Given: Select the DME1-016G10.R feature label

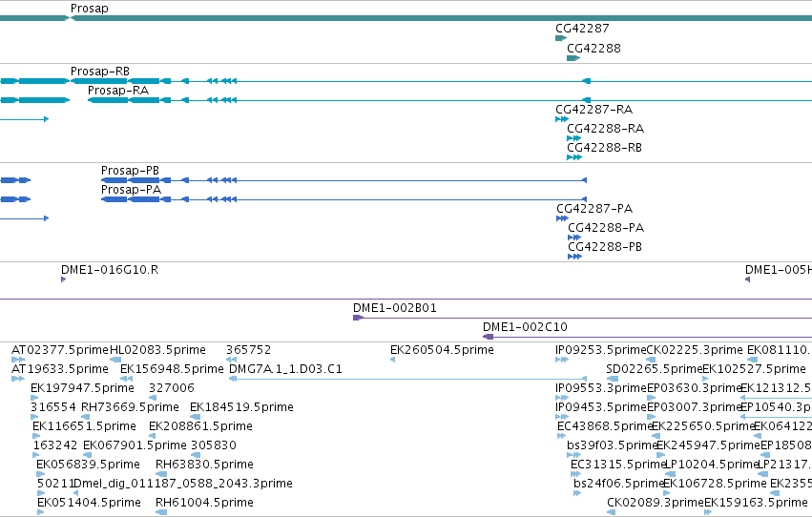Looking at the screenshot, I should (110, 270).
